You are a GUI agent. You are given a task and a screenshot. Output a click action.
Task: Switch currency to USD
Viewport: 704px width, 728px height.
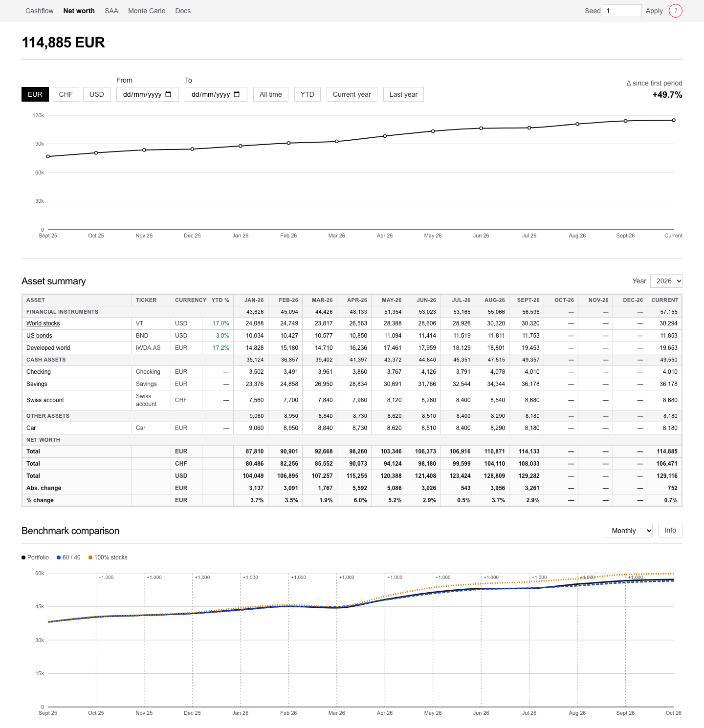tap(97, 94)
